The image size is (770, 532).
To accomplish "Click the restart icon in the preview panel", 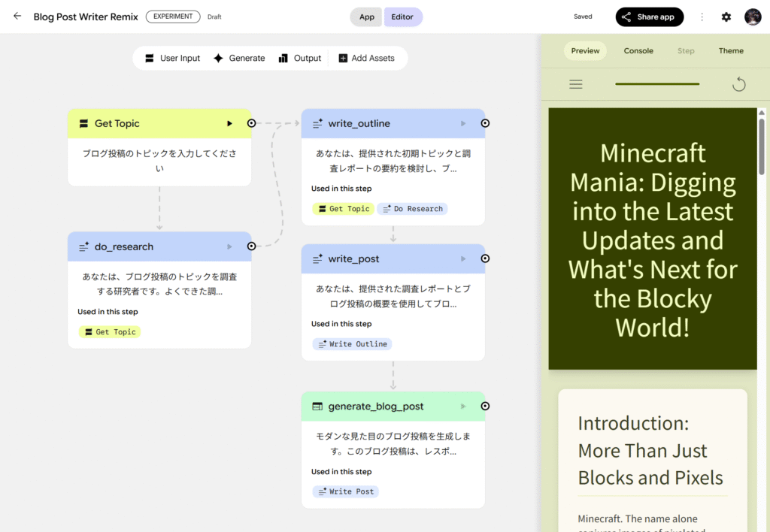I will coord(738,84).
